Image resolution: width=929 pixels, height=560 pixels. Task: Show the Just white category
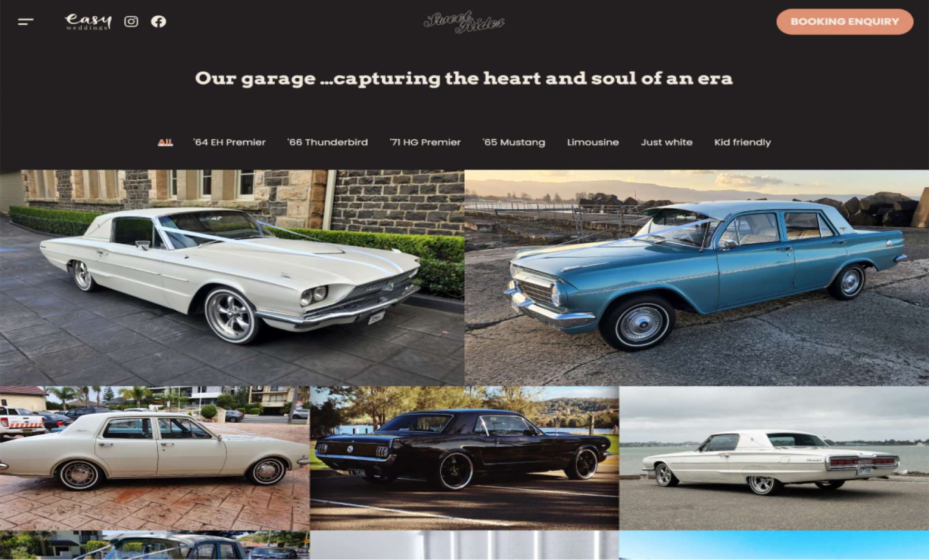click(667, 142)
